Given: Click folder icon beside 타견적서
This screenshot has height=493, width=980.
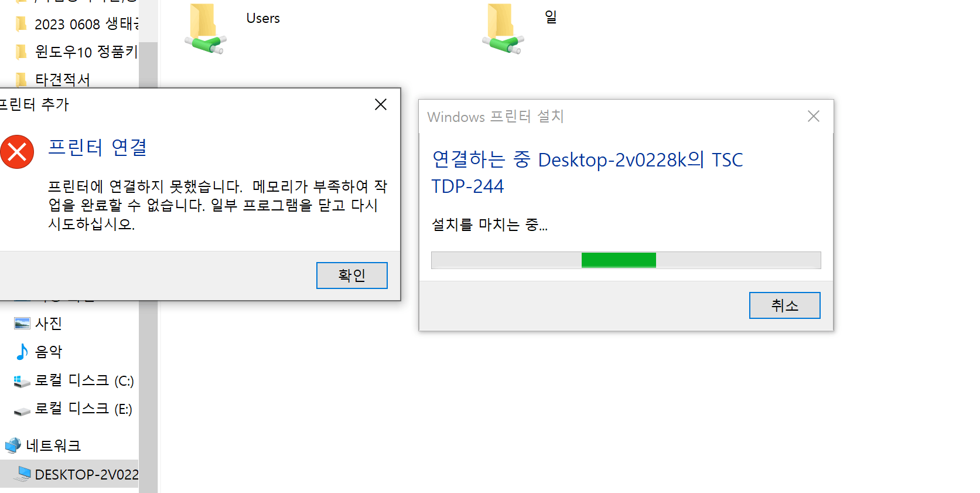Looking at the screenshot, I should [22, 79].
